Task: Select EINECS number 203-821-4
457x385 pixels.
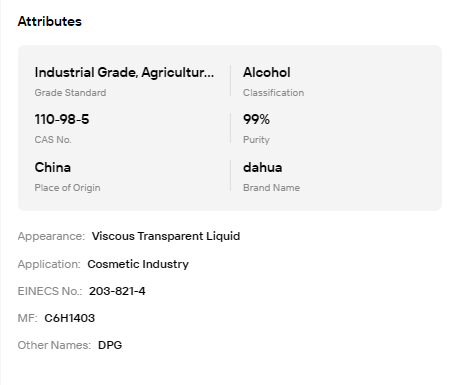Action: (117, 291)
